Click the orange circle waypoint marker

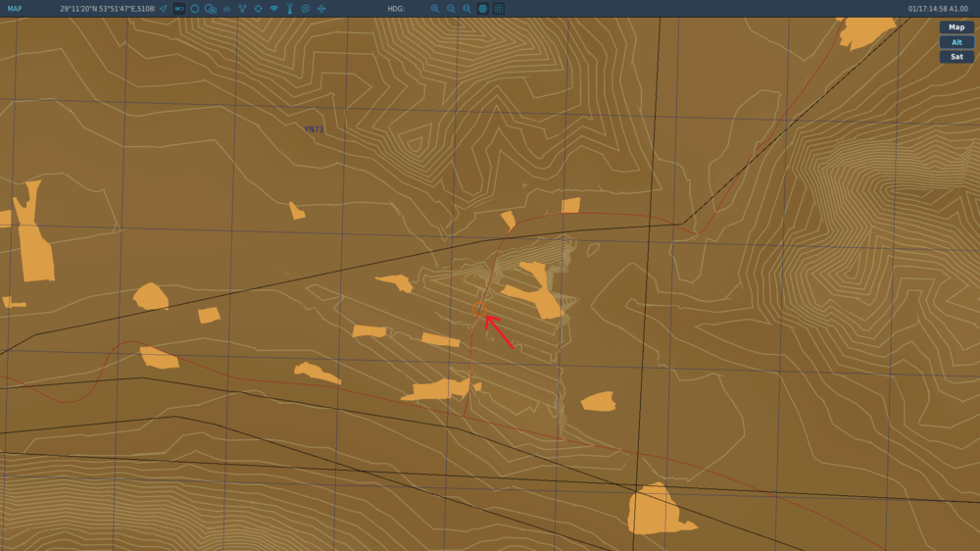479,309
